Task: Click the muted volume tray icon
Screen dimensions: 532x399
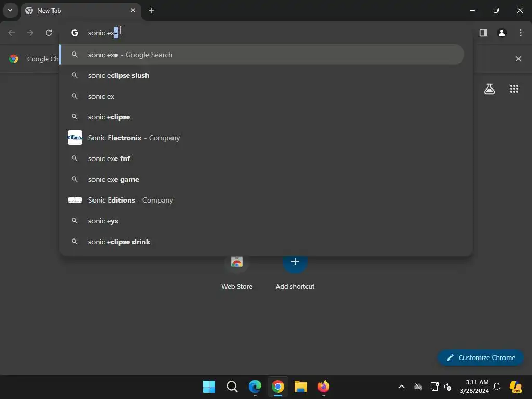Action: tap(448, 387)
